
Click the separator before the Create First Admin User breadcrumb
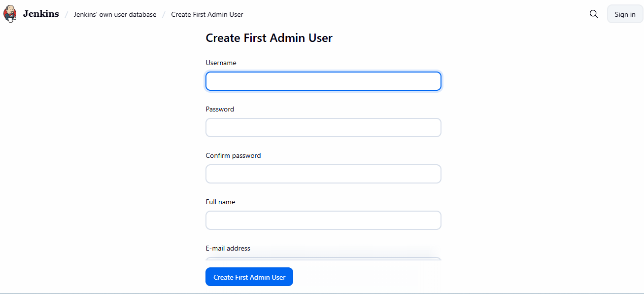pyautogui.click(x=164, y=15)
